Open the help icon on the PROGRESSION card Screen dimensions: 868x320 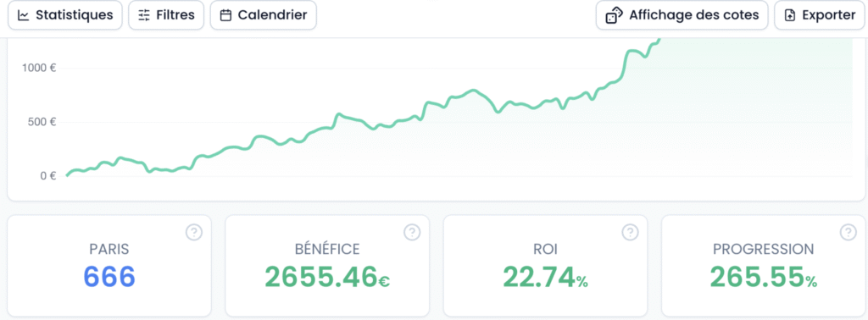pyautogui.click(x=848, y=233)
